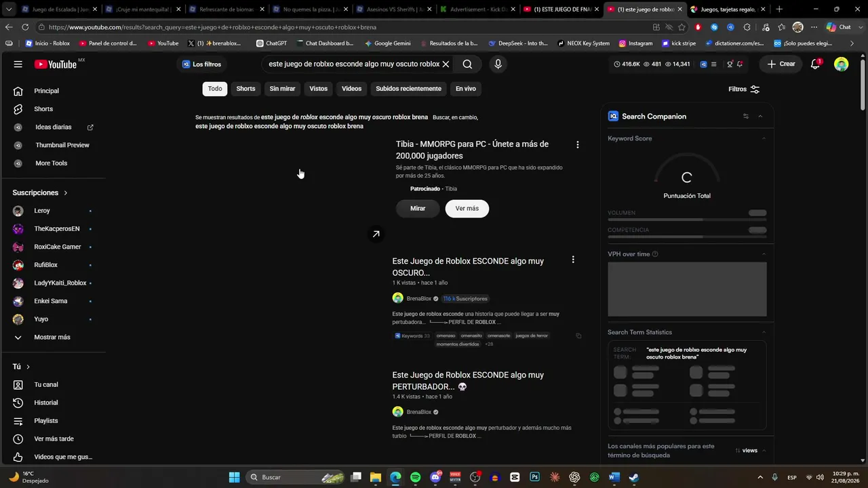Image resolution: width=868 pixels, height=488 pixels.
Task: Expand Mostrar más subscriptions
Action: click(x=53, y=338)
